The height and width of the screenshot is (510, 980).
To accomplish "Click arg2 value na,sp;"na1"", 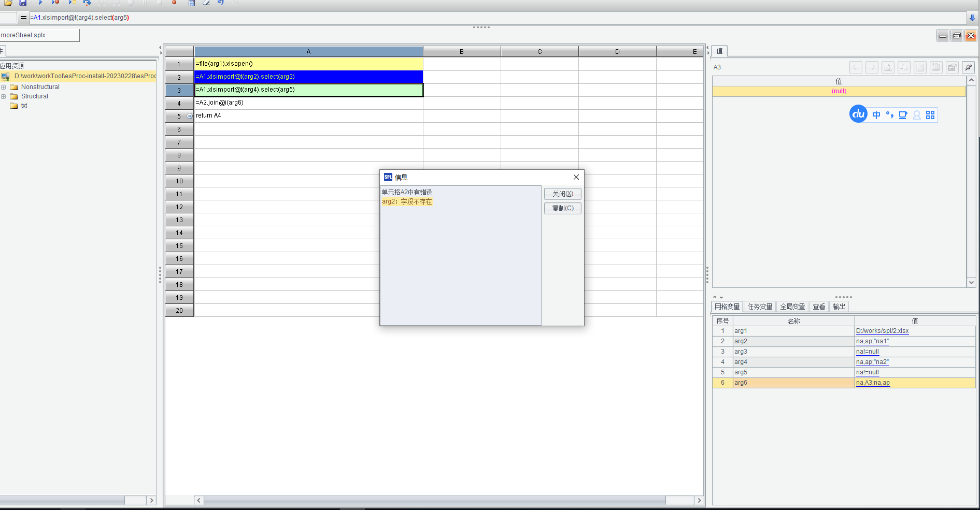I will tap(872, 341).
